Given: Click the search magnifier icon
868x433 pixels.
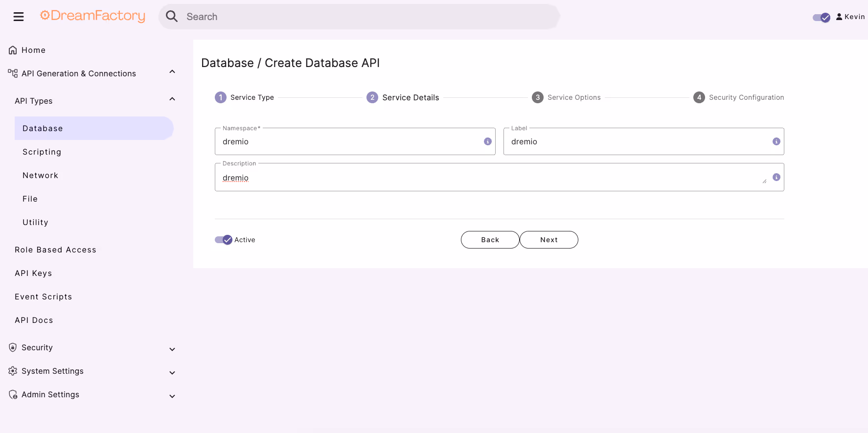Looking at the screenshot, I should click(x=172, y=16).
